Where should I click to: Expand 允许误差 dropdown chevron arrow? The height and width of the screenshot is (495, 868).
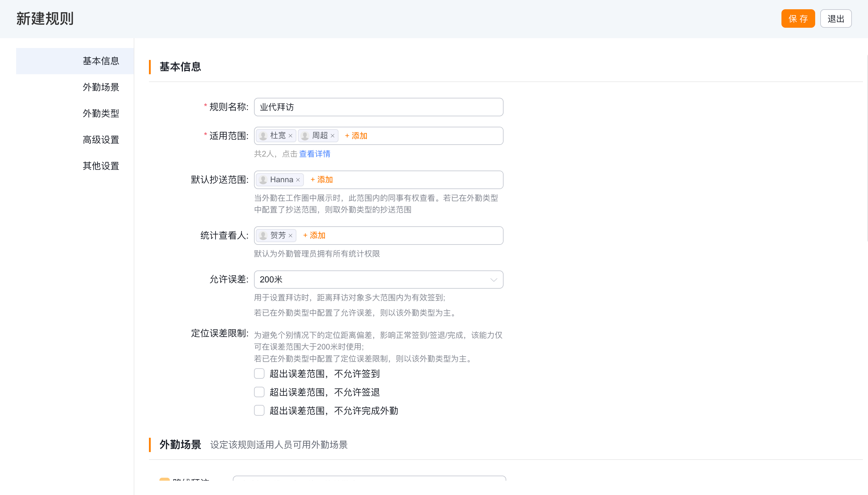tap(493, 280)
